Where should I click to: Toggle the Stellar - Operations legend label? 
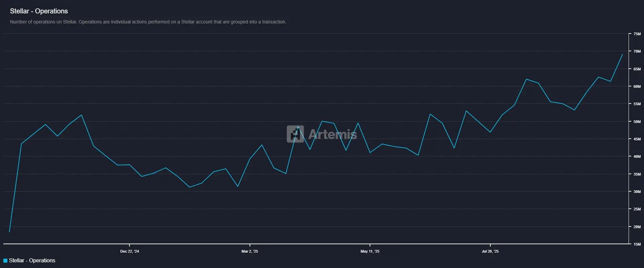click(32, 261)
